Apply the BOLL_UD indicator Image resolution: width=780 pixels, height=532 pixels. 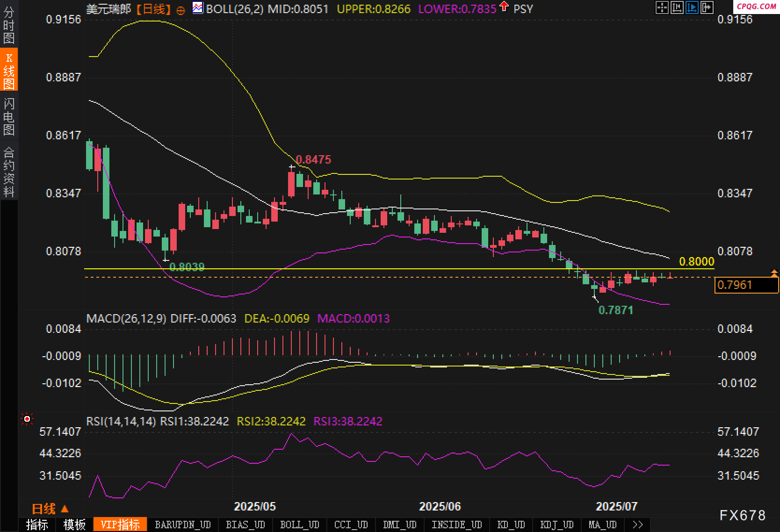pyautogui.click(x=299, y=525)
